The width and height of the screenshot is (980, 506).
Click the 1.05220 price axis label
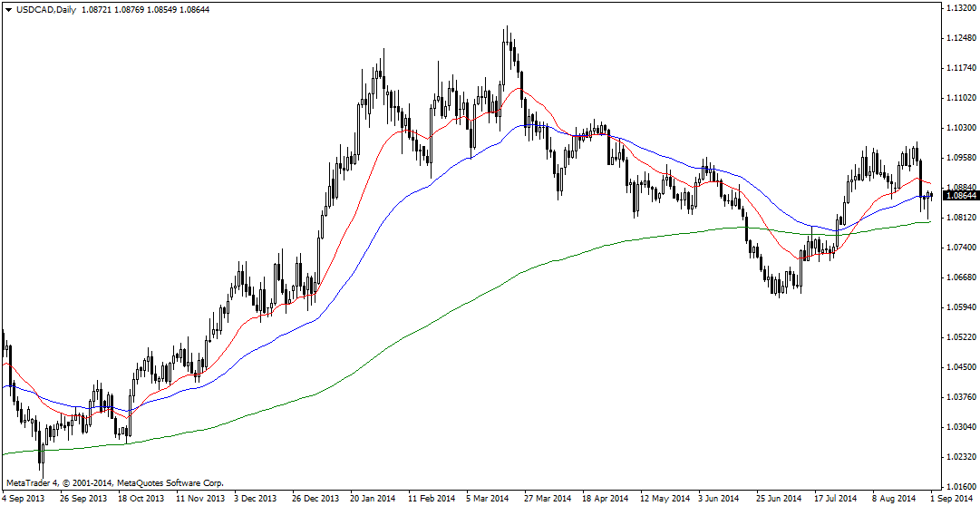pos(961,337)
